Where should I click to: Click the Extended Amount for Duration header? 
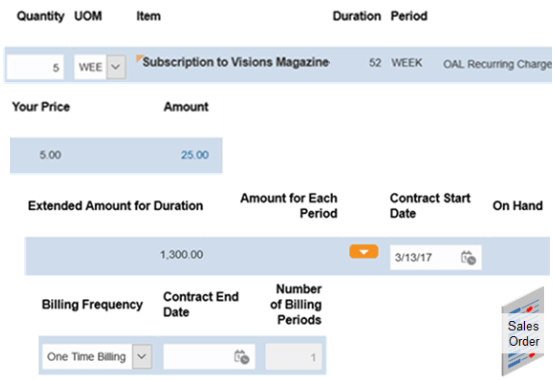[116, 206]
